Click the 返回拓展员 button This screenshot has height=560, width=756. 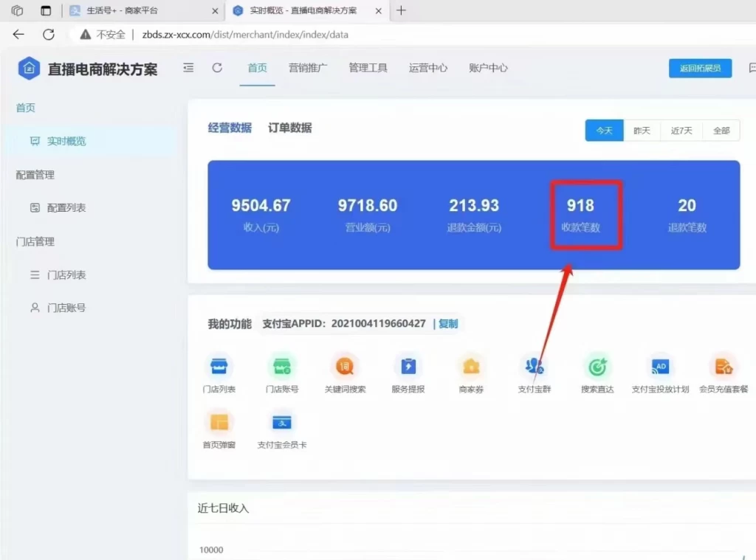point(700,67)
